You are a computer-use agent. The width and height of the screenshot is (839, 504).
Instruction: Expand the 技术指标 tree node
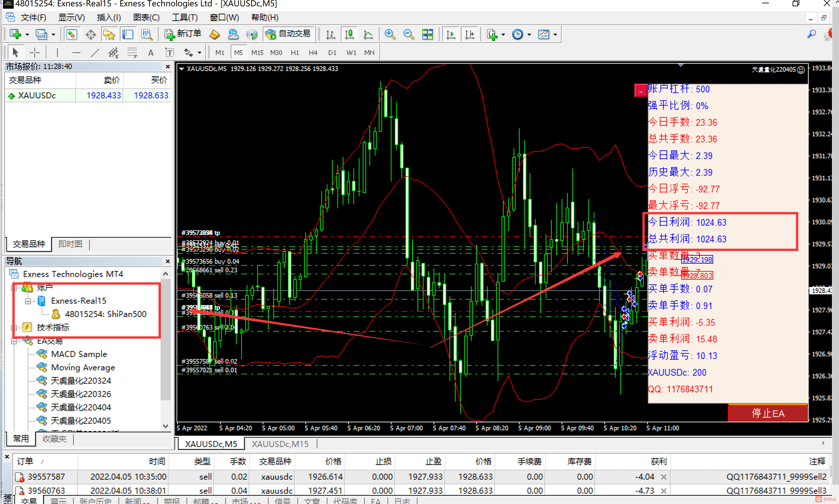(14, 327)
